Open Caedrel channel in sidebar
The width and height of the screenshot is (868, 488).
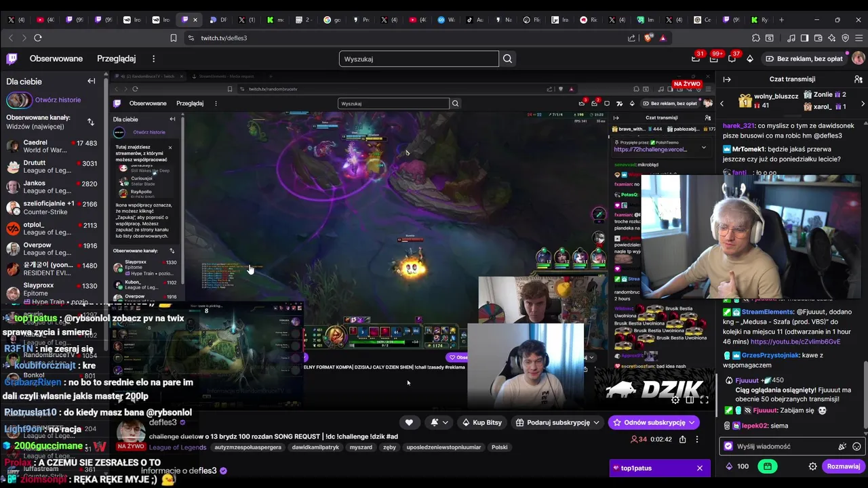coord(52,146)
